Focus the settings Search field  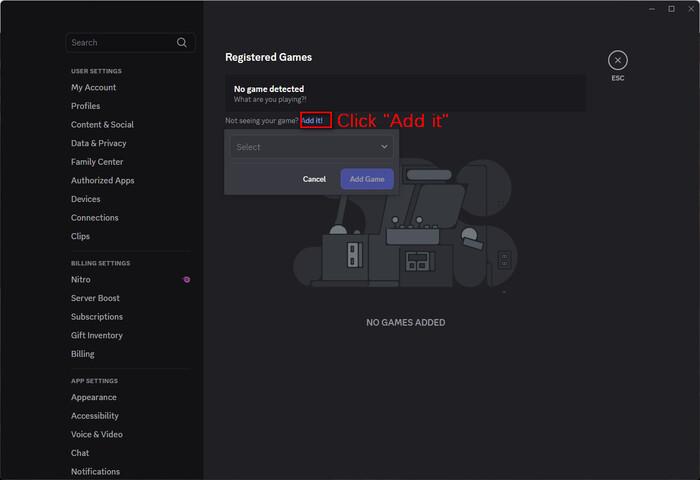pyautogui.click(x=130, y=42)
